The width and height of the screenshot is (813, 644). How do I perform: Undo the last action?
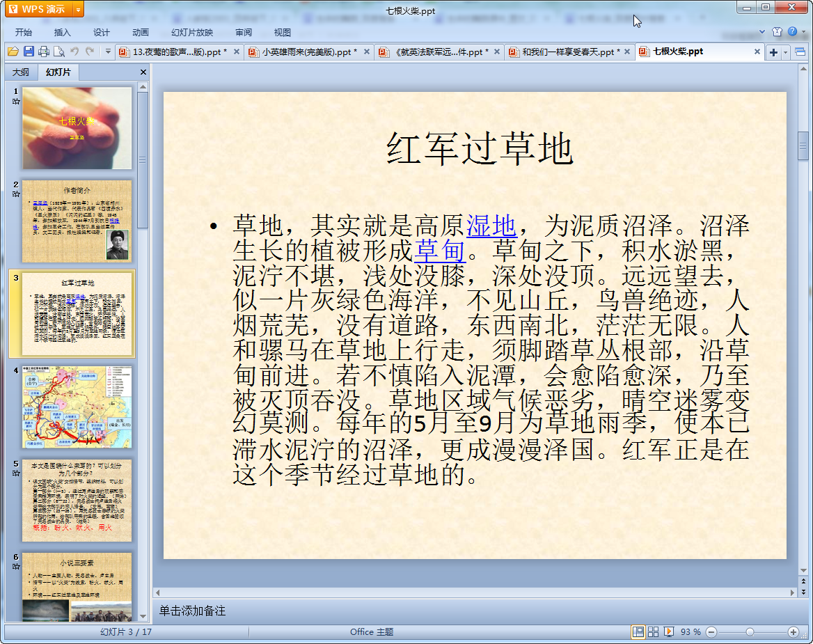coord(74,52)
